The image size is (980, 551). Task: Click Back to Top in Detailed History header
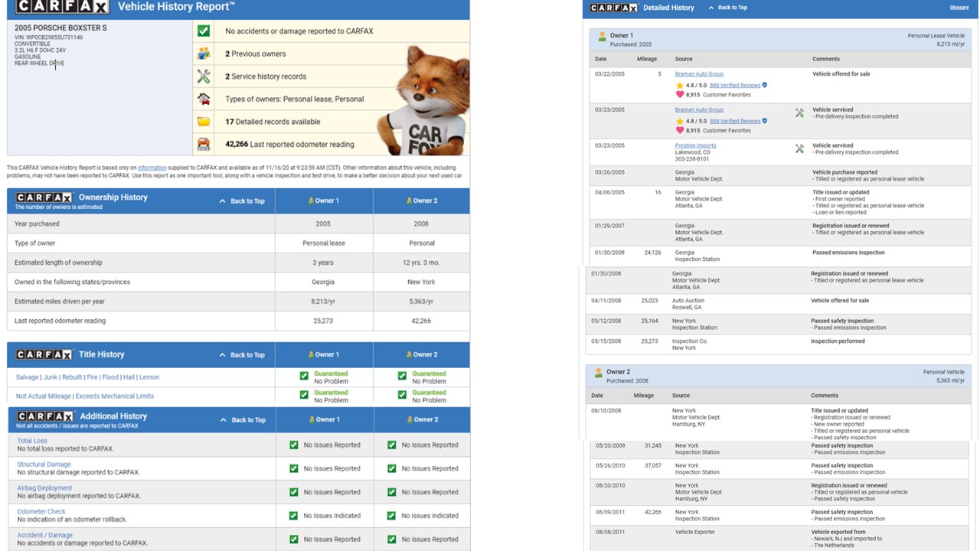(727, 8)
